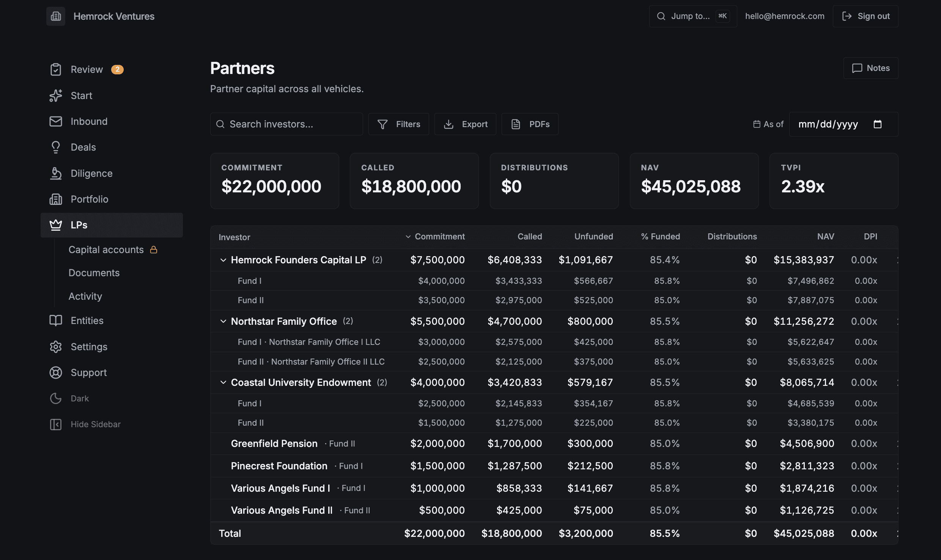The height and width of the screenshot is (560, 941).
Task: Open the Activity sub-item
Action: (x=85, y=296)
